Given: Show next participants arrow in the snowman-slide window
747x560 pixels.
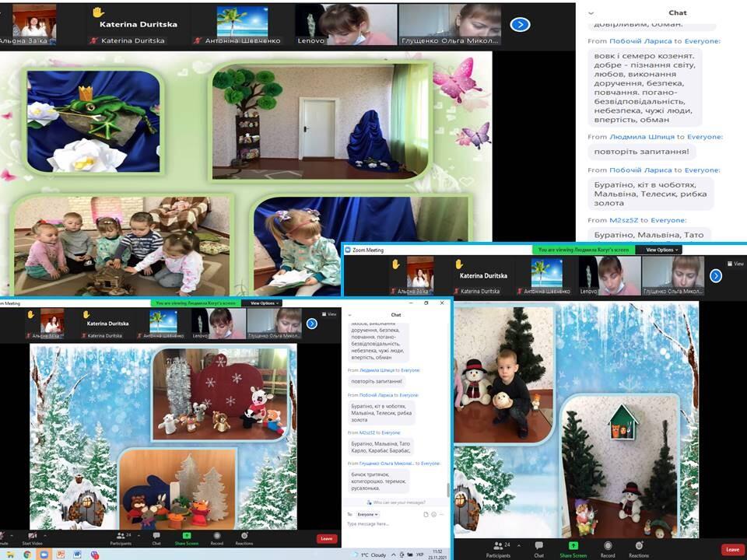Looking at the screenshot, I should tap(716, 275).
